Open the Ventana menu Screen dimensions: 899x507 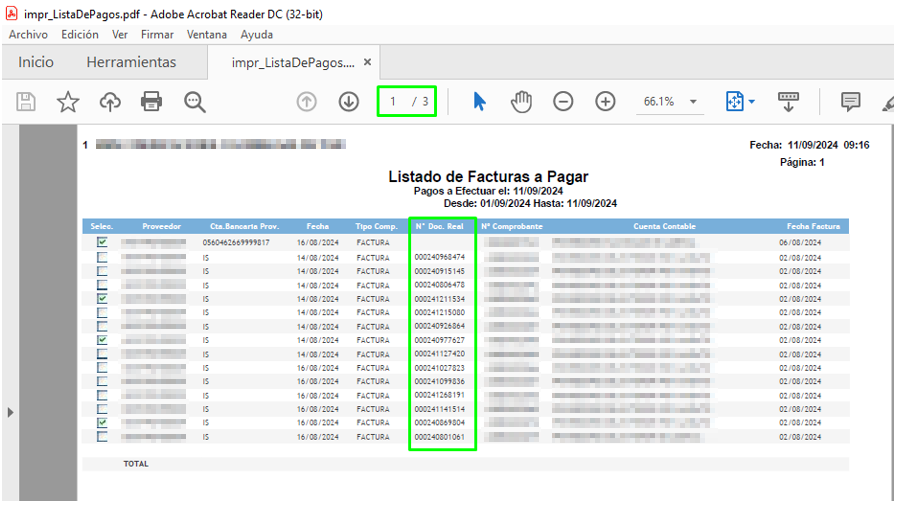click(207, 34)
